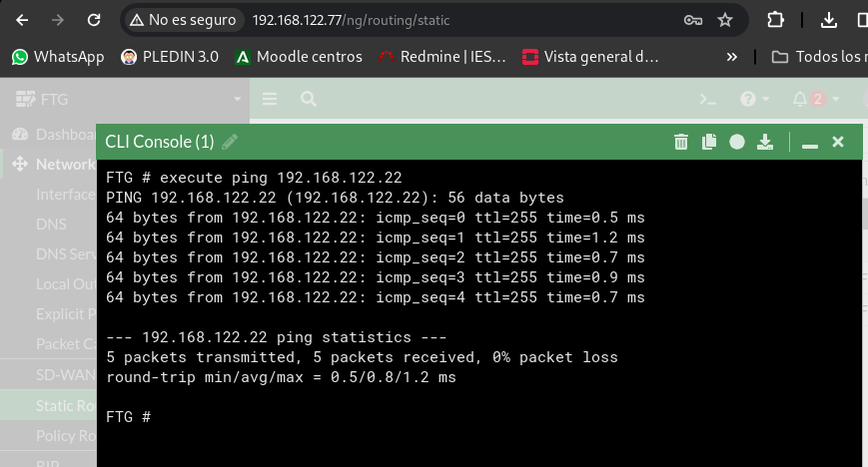868x467 pixels.
Task: Clear the CLI console with trash icon
Action: tap(681, 143)
